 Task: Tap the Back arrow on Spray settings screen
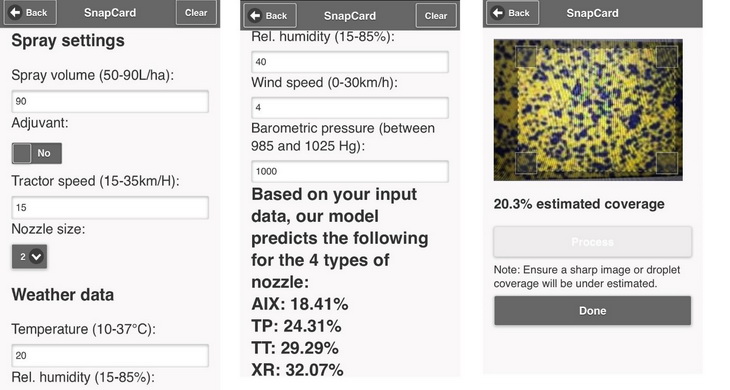tap(30, 13)
